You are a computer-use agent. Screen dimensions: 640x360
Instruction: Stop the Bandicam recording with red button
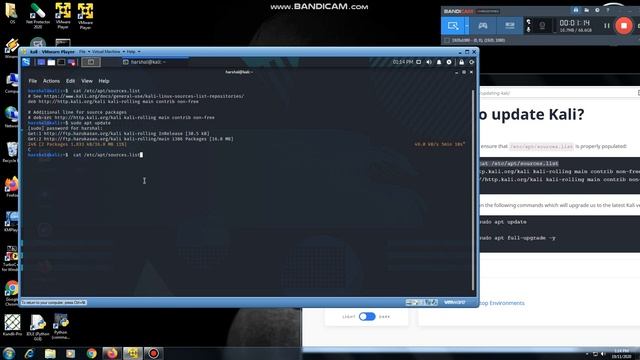pyautogui.click(x=624, y=26)
